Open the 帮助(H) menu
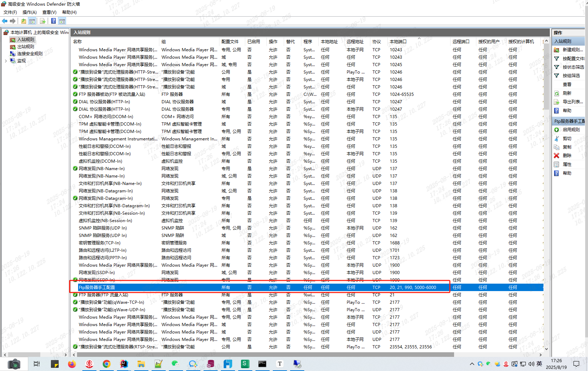This screenshot has height=371, width=588. 69,12
